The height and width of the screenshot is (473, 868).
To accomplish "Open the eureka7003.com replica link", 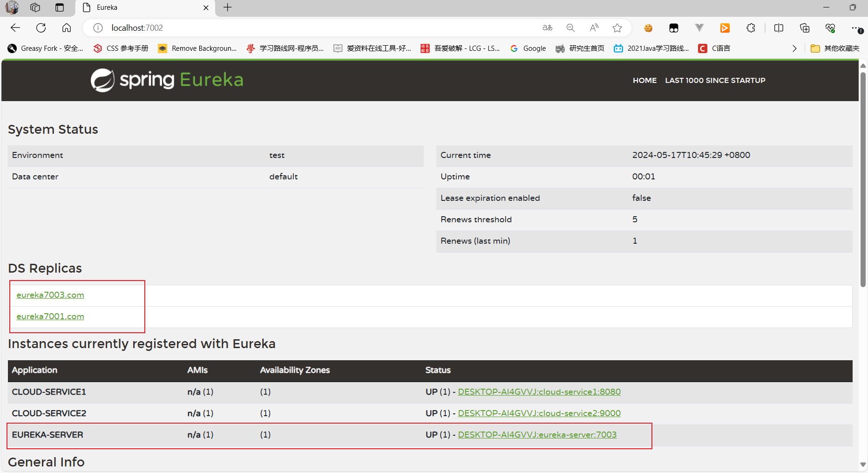I will click(50, 295).
